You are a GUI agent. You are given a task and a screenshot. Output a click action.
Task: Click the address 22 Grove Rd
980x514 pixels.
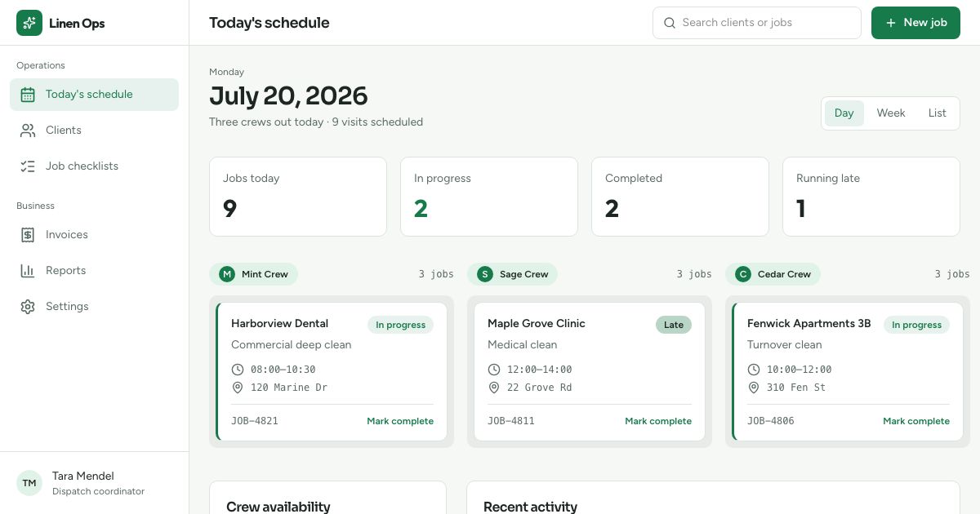point(539,388)
